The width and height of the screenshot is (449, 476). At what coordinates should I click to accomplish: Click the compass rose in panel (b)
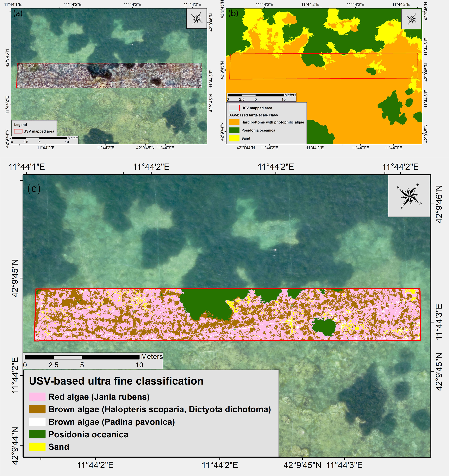(411, 19)
